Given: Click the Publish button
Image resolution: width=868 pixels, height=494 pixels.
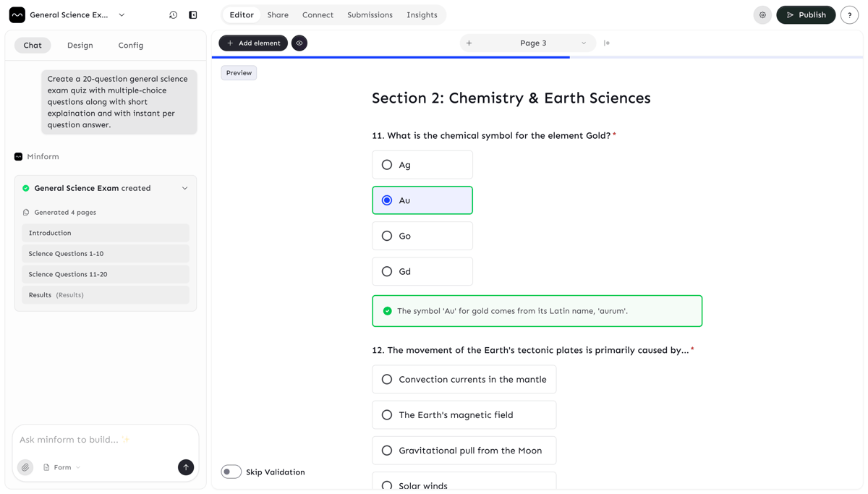Looking at the screenshot, I should point(805,15).
